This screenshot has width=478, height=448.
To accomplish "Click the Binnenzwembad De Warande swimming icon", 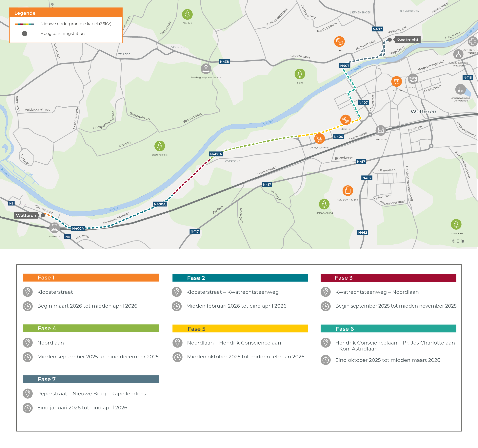I will coord(460,89).
